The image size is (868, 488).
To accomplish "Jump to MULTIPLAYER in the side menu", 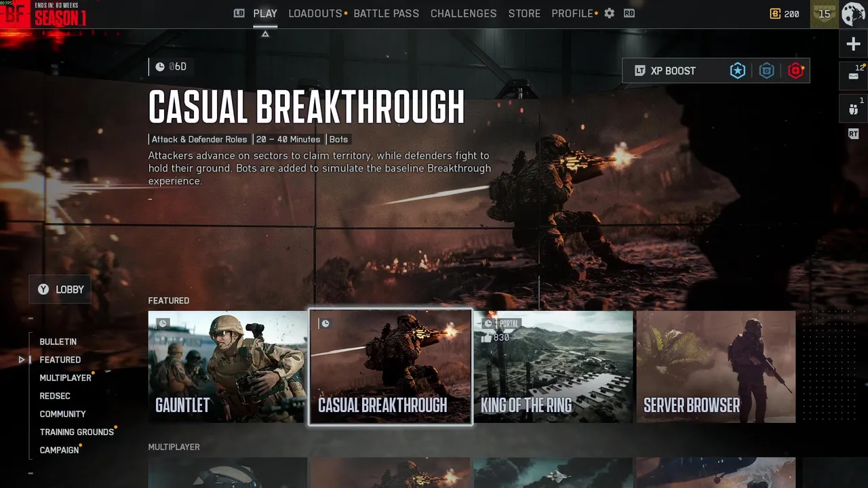I will [x=66, y=378].
